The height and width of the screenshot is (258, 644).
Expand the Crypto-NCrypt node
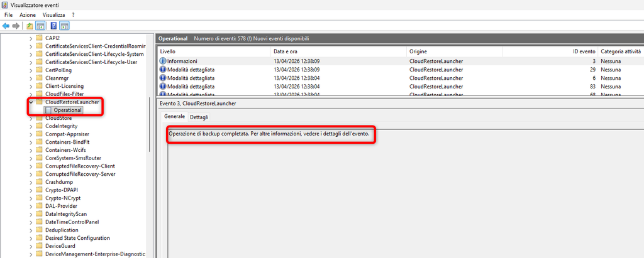click(31, 198)
